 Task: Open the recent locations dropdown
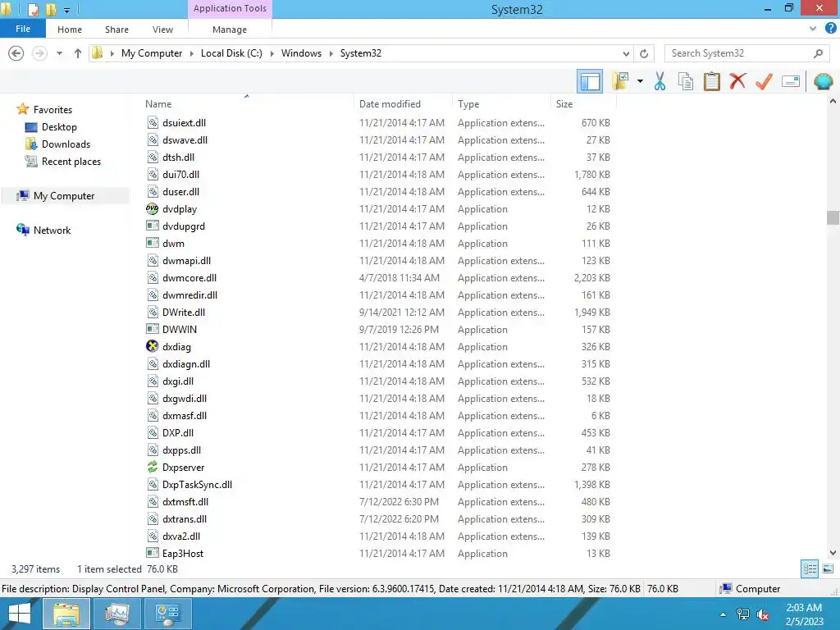[59, 53]
